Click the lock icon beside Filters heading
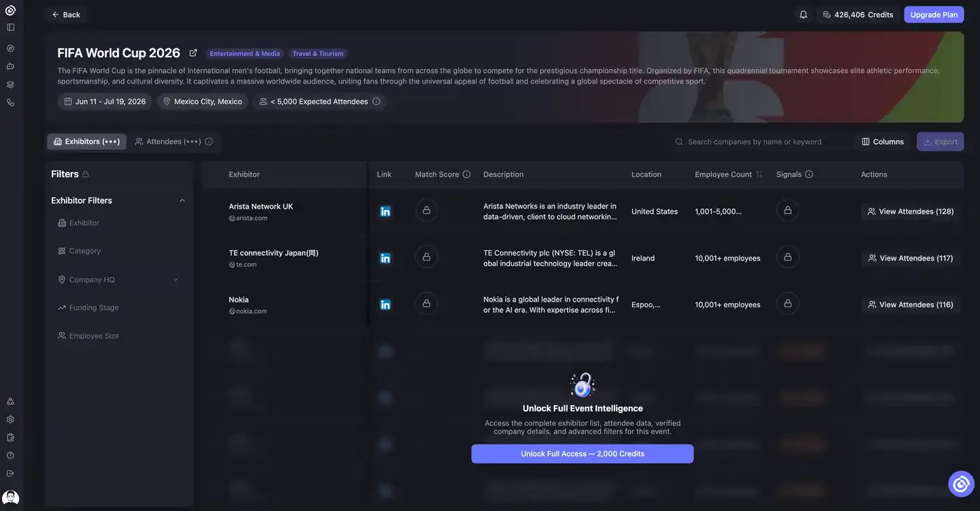This screenshot has width=980, height=511. (x=85, y=174)
